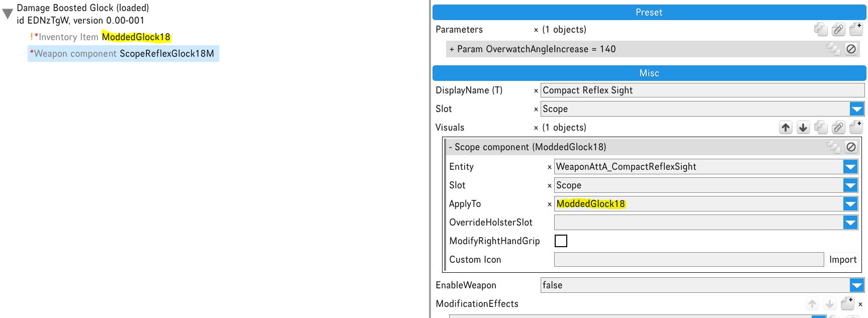Click the '(1 objects)' text beside Parameters
Viewport: 868px width, 318px height.
[564, 30]
